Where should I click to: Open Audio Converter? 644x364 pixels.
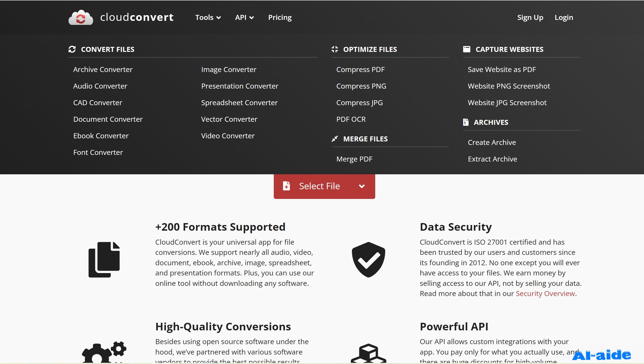[x=100, y=86]
